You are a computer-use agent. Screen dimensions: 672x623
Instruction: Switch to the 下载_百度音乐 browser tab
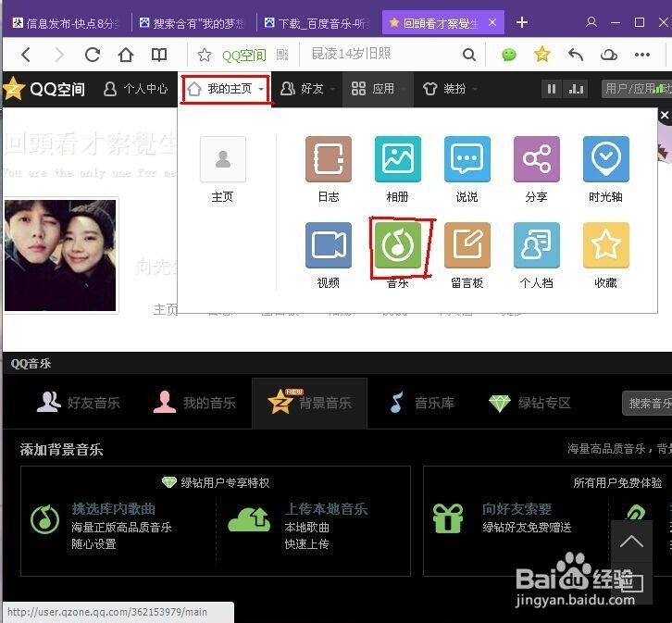tap(317, 23)
